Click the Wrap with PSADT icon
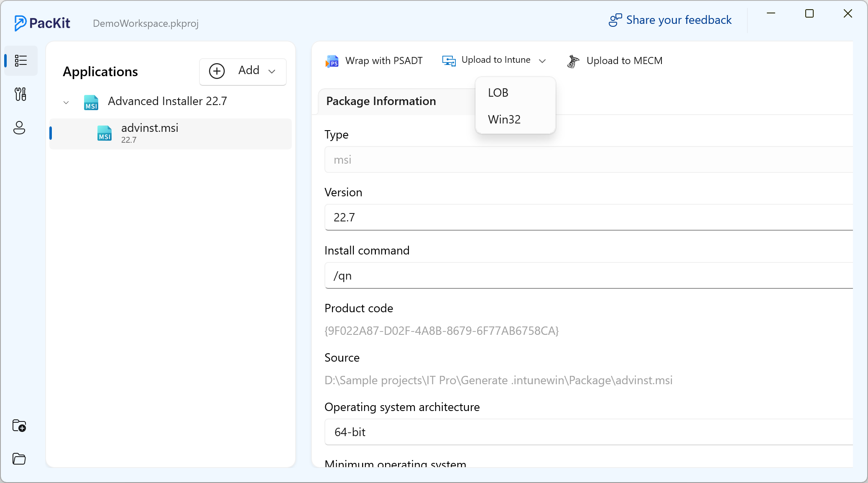 point(332,61)
